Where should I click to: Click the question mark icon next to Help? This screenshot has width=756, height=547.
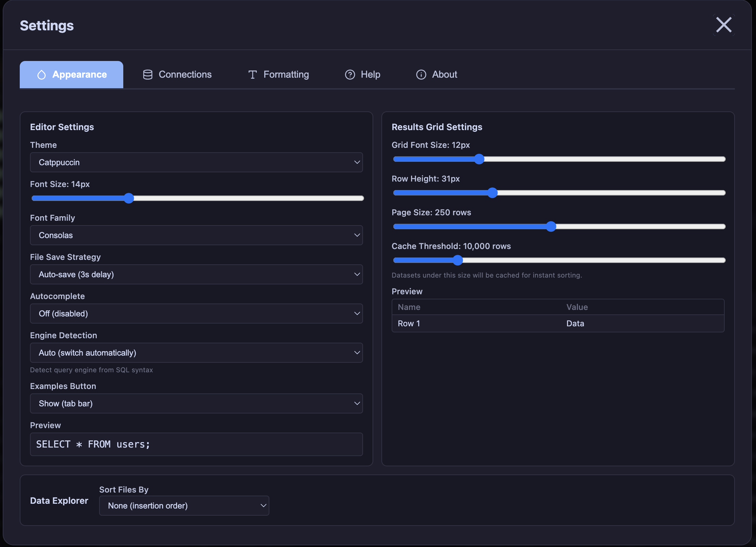(350, 75)
